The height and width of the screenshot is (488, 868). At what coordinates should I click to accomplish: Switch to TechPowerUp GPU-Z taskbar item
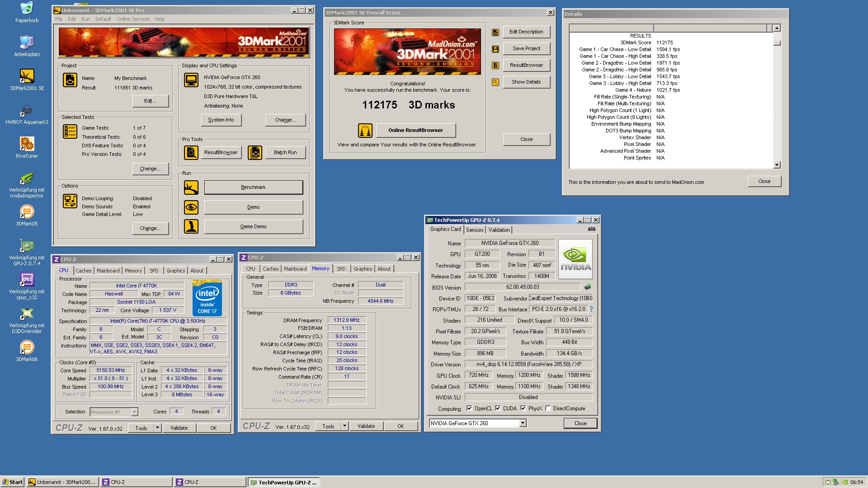click(283, 482)
